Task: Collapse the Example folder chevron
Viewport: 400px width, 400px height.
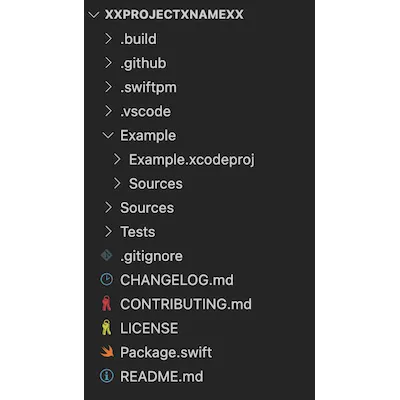Action: pos(108,135)
